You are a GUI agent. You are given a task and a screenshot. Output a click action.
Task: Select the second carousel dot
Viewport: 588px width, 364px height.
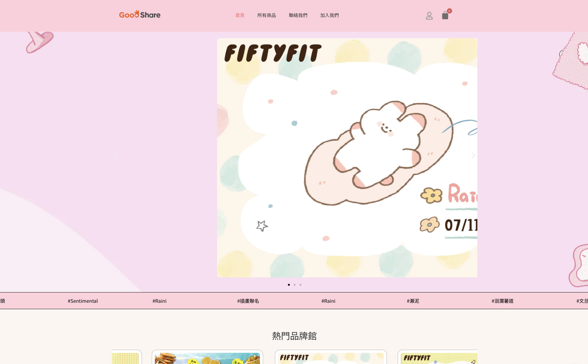[x=295, y=285]
